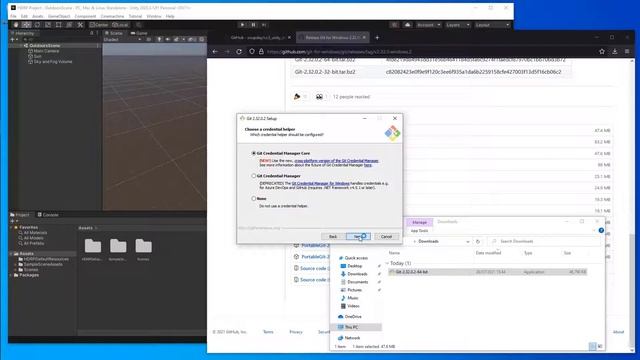
Task: Open browser downloads icon
Action: coord(615,51)
